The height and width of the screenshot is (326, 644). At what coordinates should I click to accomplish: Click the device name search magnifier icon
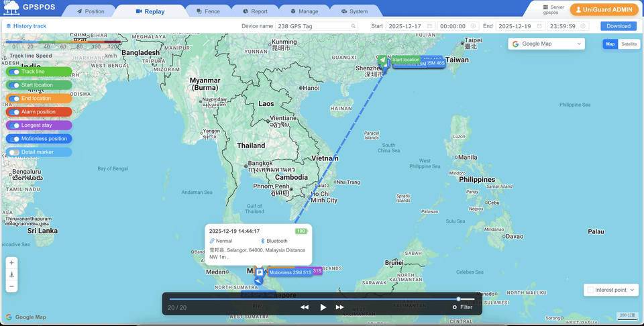click(353, 26)
